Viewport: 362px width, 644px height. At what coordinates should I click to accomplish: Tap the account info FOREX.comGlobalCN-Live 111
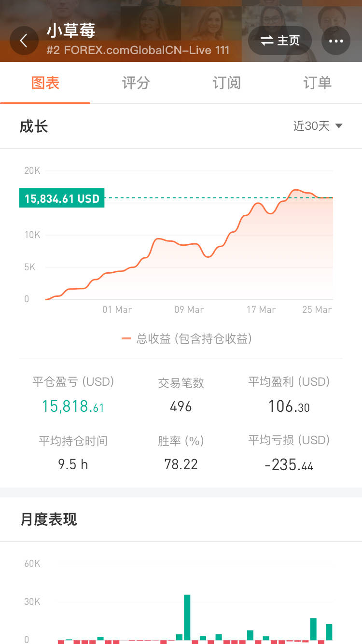tap(138, 50)
